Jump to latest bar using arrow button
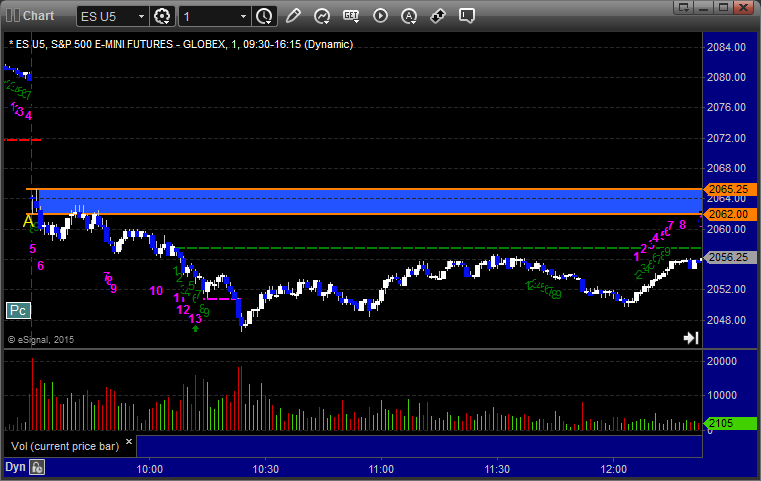 690,338
